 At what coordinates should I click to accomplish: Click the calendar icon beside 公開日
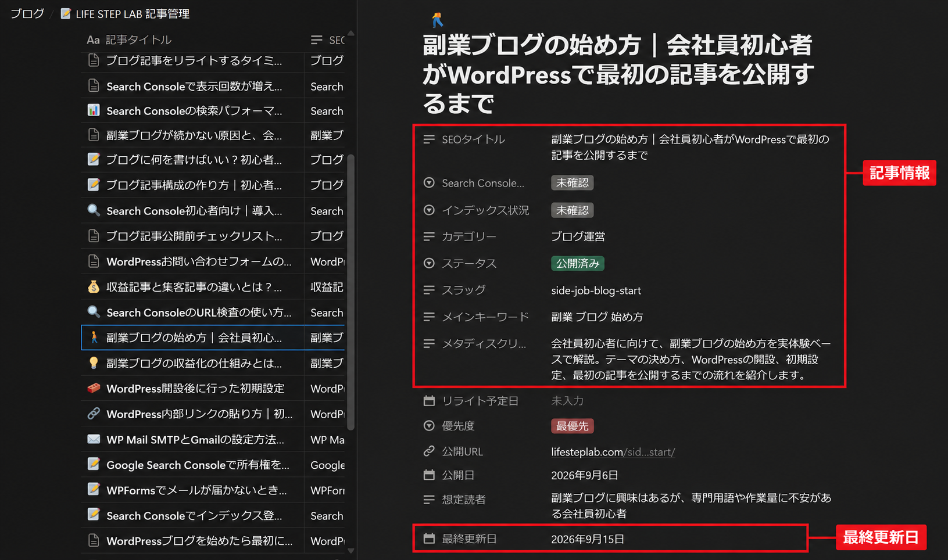tap(429, 475)
